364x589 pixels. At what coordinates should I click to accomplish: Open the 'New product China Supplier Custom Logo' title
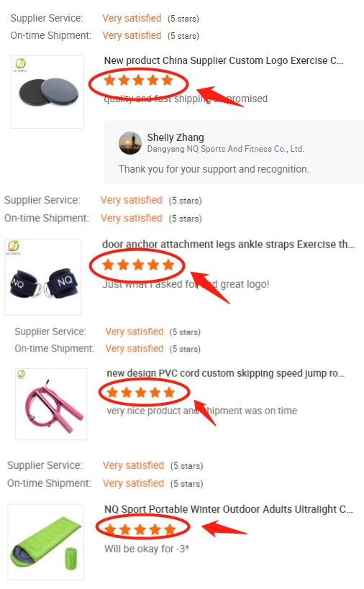coord(224,60)
